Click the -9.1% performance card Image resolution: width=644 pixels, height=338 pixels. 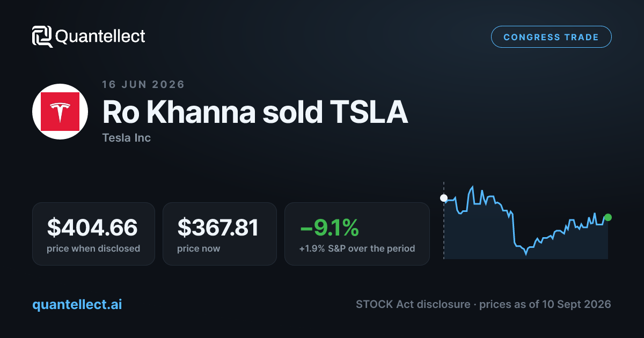357,234
